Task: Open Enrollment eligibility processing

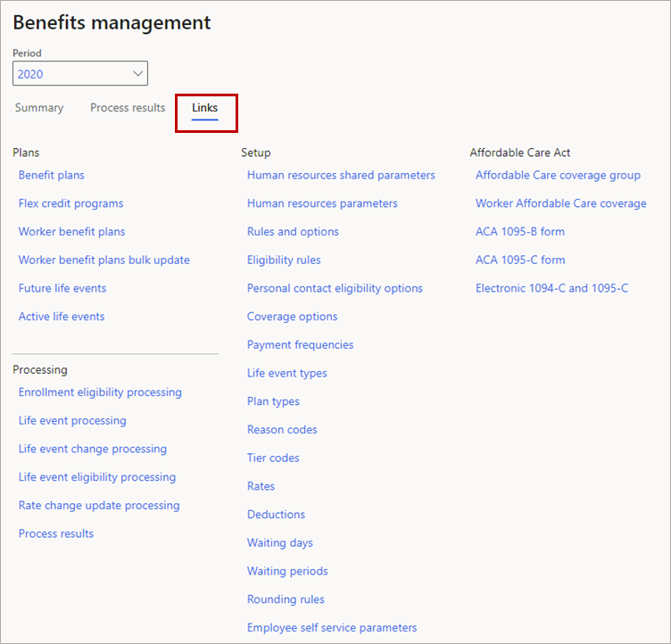Action: coord(100,392)
